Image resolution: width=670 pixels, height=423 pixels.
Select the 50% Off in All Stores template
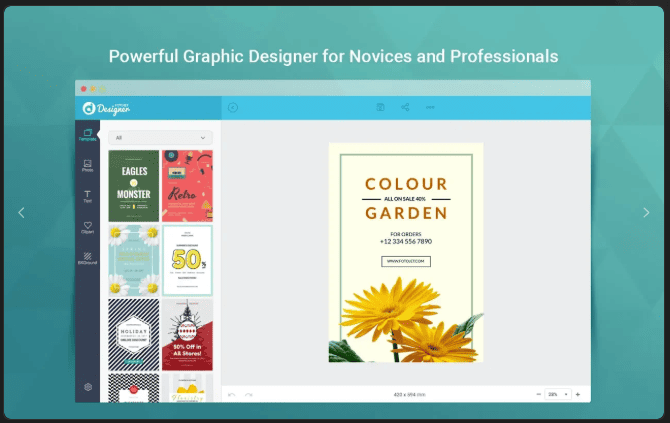(x=187, y=335)
